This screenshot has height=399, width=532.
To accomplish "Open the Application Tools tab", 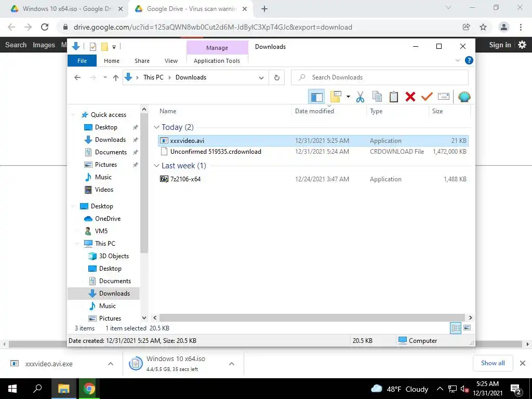I will 217,61.
